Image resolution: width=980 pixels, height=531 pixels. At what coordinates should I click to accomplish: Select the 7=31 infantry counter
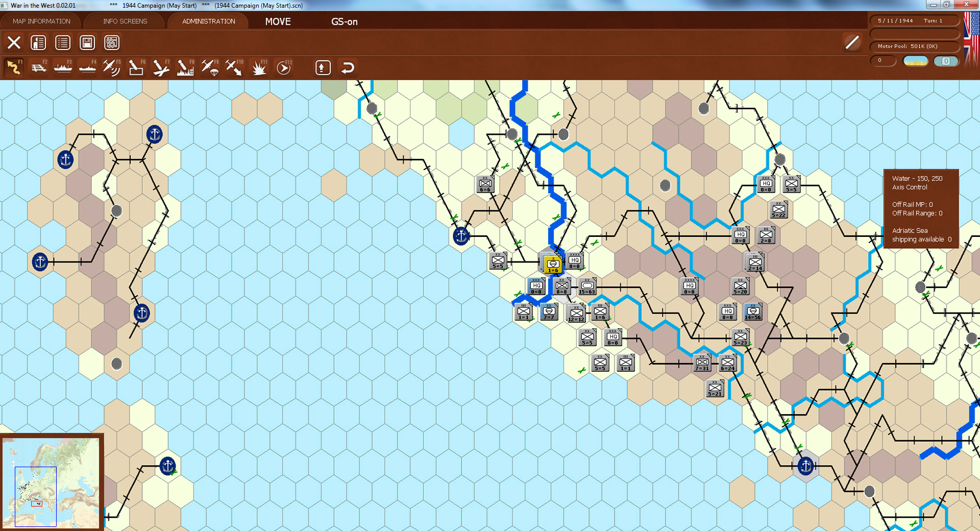[x=702, y=363]
